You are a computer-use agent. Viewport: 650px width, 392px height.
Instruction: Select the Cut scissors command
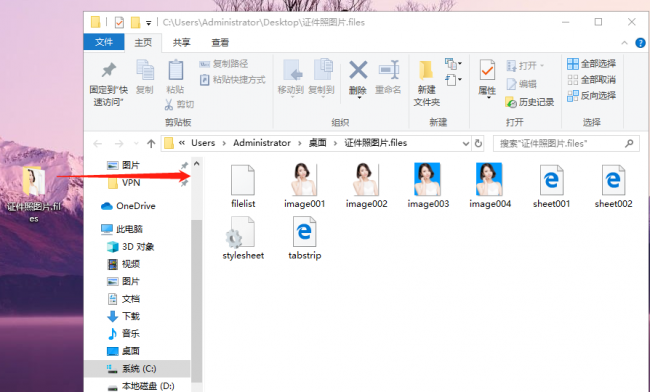coord(179,104)
